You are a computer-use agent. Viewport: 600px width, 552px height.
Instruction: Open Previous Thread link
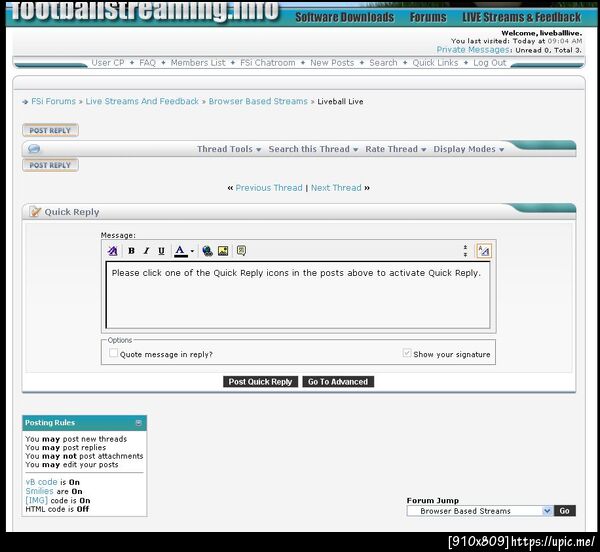pos(269,188)
